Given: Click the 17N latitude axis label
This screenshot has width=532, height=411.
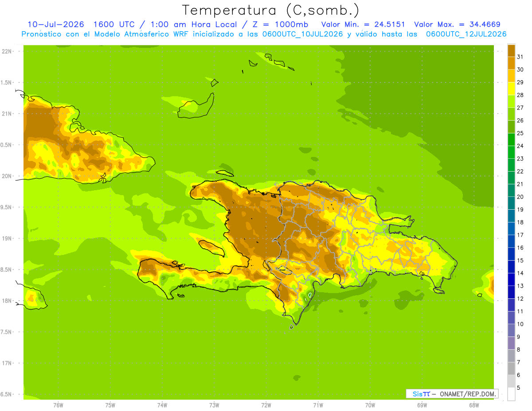Looking at the screenshot, I should pyautogui.click(x=7, y=363).
